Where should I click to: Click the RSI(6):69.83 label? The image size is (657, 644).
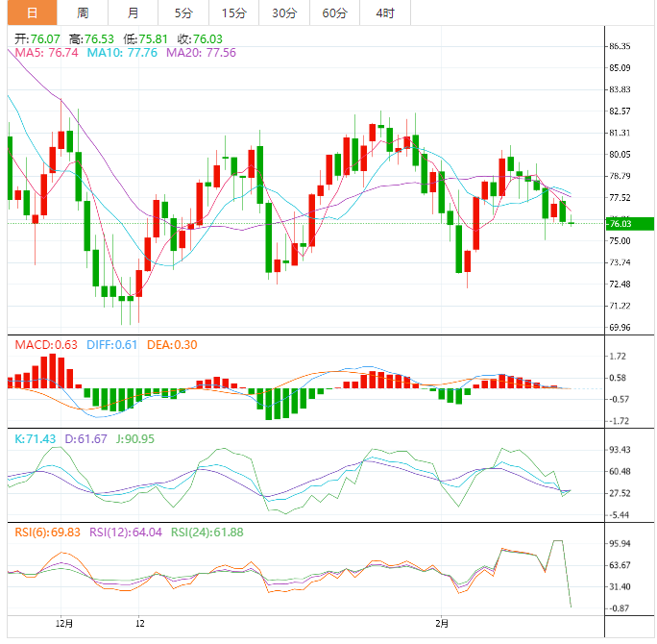click(x=45, y=531)
